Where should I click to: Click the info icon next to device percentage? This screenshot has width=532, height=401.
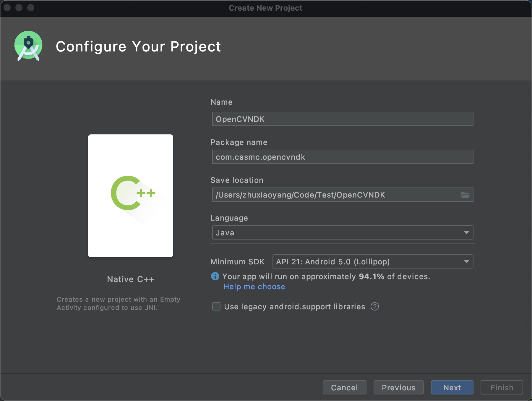(x=215, y=277)
